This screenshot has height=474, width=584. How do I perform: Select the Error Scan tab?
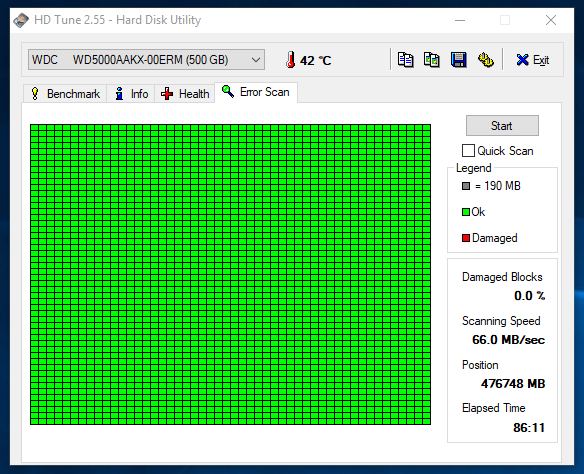tap(256, 92)
